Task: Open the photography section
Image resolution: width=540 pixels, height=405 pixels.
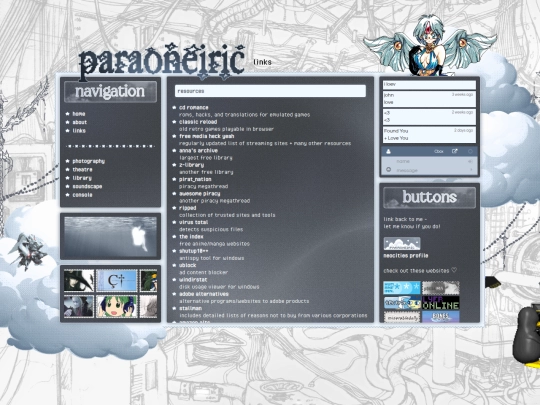Action: [89, 161]
